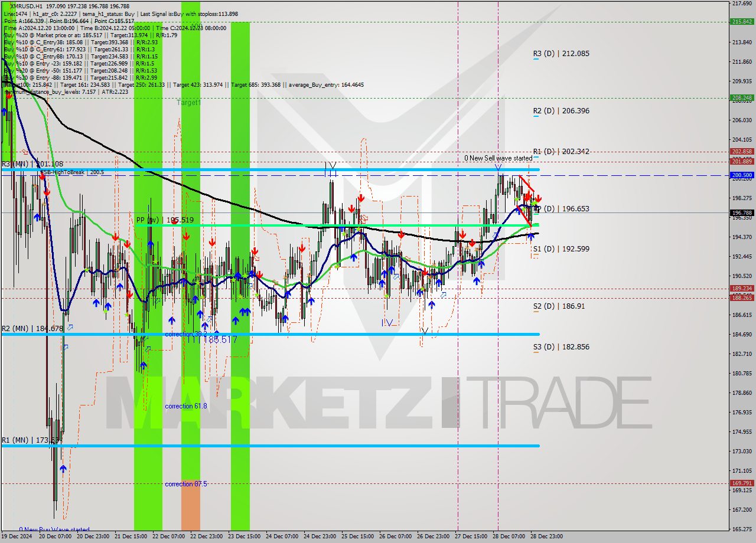Screen dimensions: 756x543
Task: Click the 'R2 (D) | 206.396' pivot label
Action: (x=561, y=111)
